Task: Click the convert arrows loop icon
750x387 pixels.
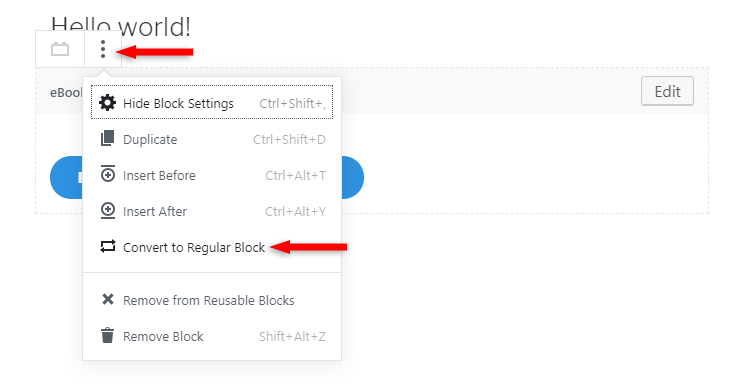Action: point(108,246)
